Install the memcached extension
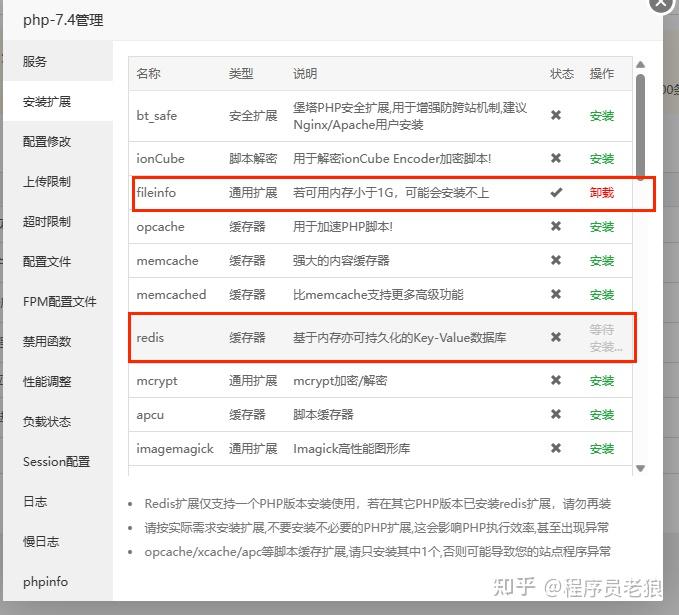This screenshot has width=679, height=615. [601, 295]
